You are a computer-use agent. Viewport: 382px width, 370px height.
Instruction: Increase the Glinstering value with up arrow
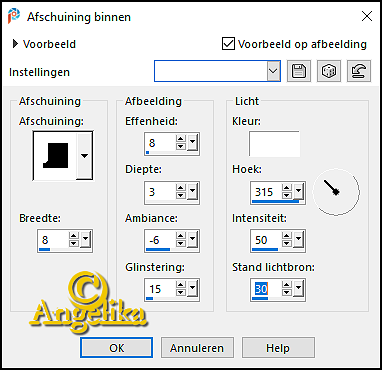click(181, 285)
